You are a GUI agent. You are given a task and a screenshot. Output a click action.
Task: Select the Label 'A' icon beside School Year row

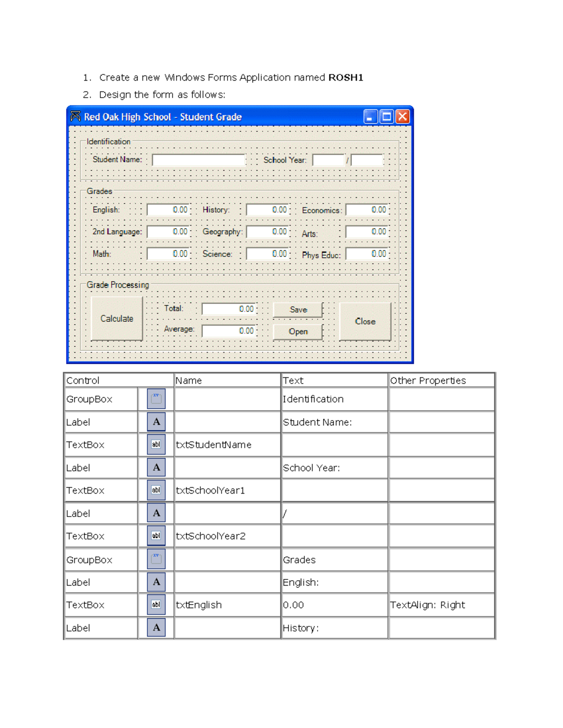tap(156, 467)
